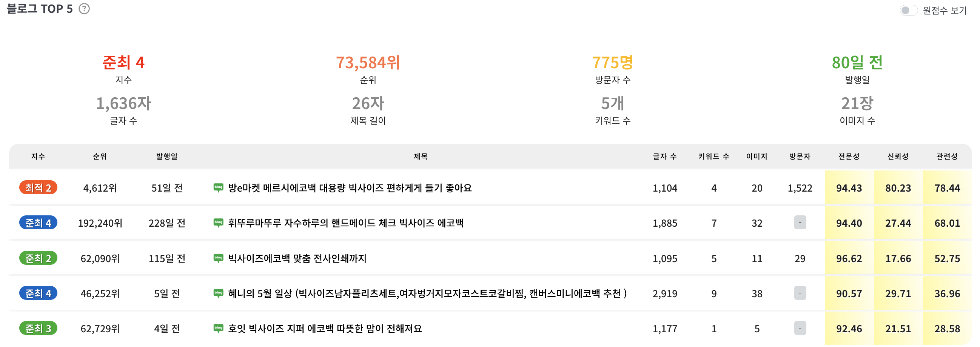Open the 호잇 빅사이즈 지퍼 에코백 post

click(x=325, y=329)
